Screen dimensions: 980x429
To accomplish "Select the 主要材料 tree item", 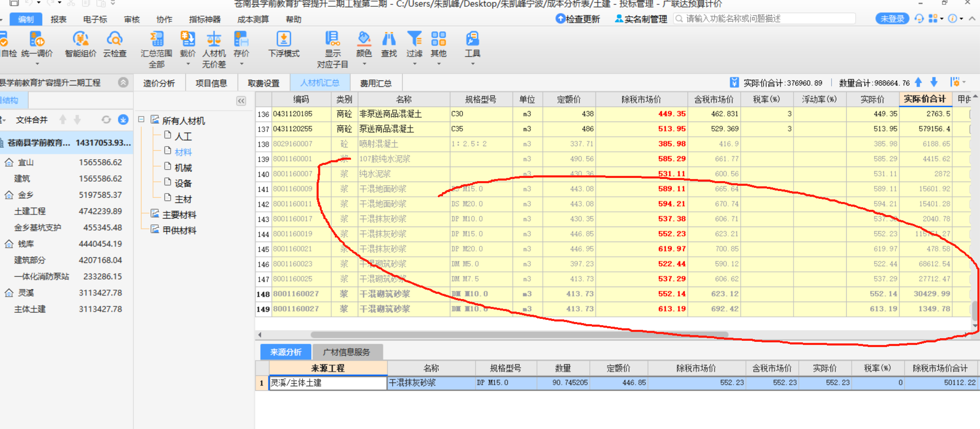I will tap(179, 214).
